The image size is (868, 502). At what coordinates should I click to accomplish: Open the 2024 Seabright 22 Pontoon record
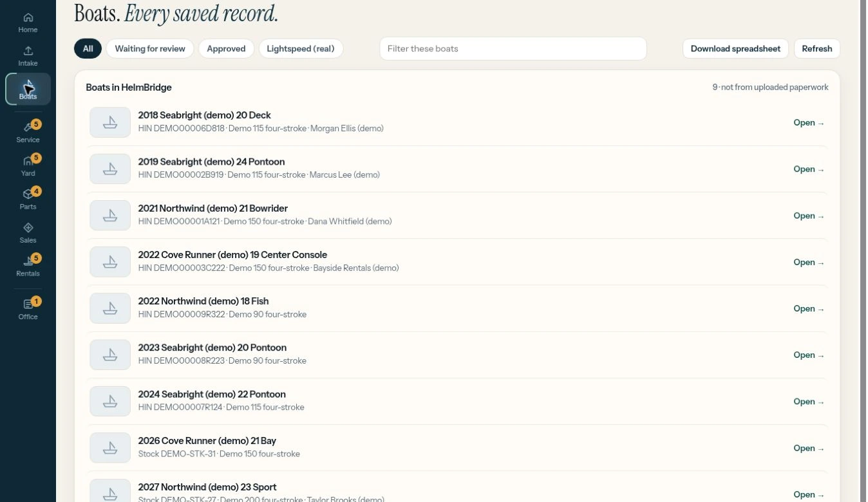pos(809,402)
